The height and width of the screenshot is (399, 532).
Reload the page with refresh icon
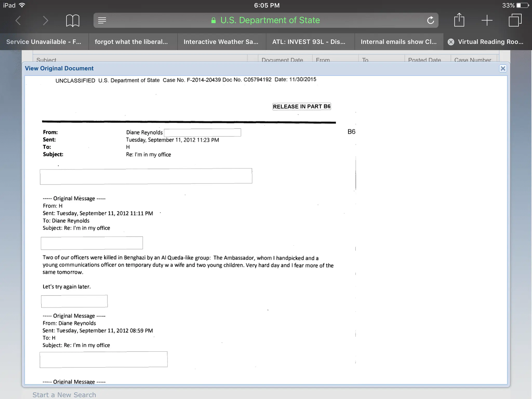(430, 20)
